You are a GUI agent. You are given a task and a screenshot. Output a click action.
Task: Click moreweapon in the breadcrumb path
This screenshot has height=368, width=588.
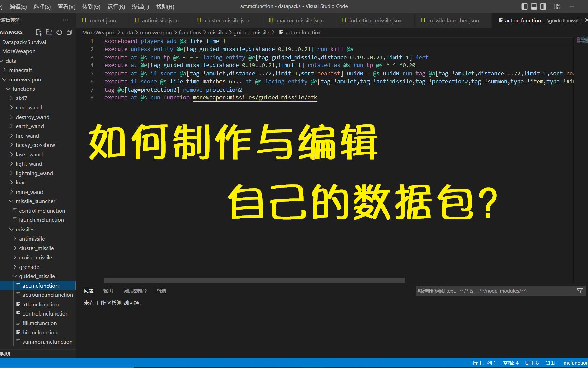pos(156,32)
